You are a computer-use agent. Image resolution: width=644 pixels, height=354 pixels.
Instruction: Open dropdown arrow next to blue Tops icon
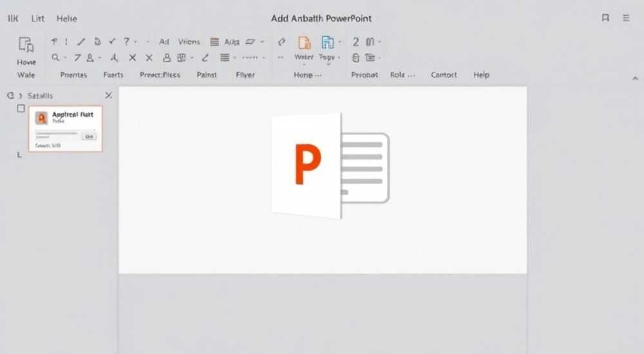pyautogui.click(x=339, y=42)
